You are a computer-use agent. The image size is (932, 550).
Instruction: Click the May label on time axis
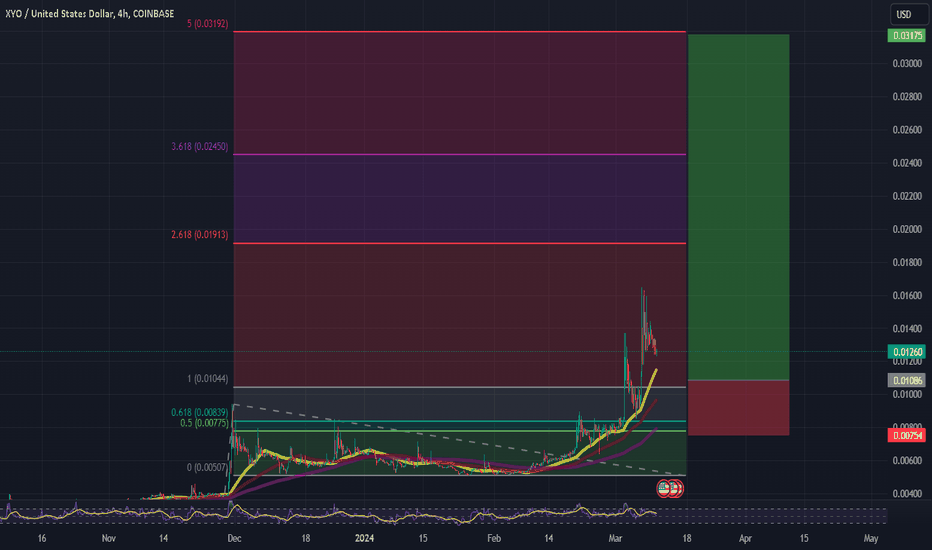click(x=871, y=538)
